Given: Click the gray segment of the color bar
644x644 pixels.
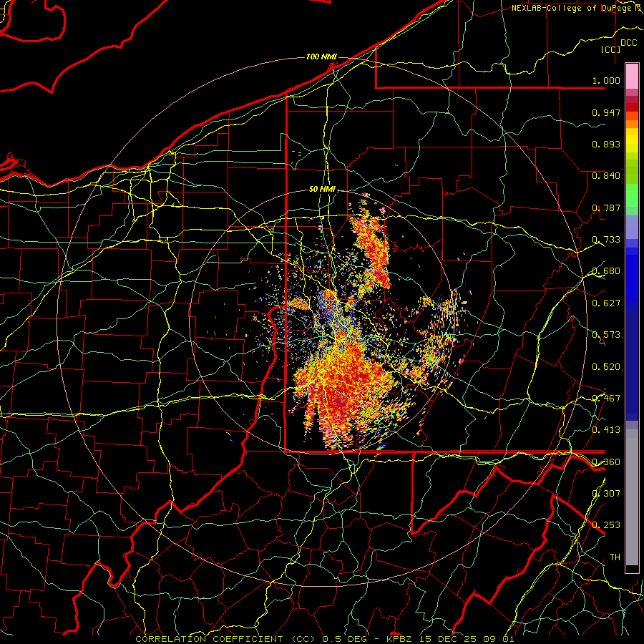Looking at the screenshot, I should 632,497.
